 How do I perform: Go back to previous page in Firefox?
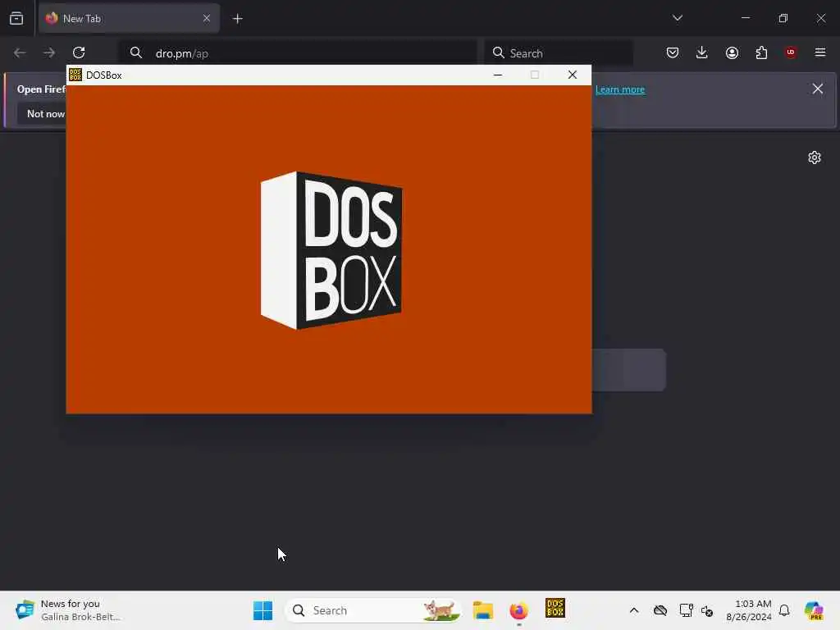20,52
